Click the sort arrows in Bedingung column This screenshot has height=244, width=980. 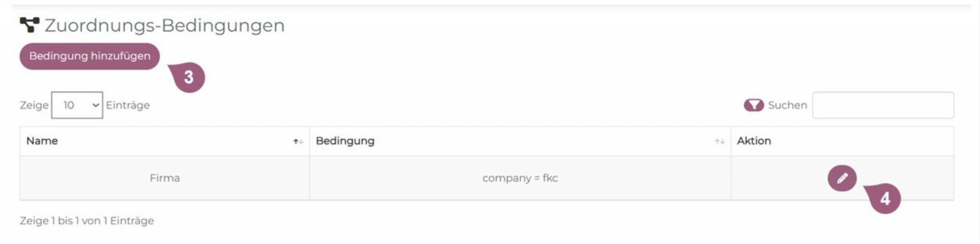coord(719,142)
